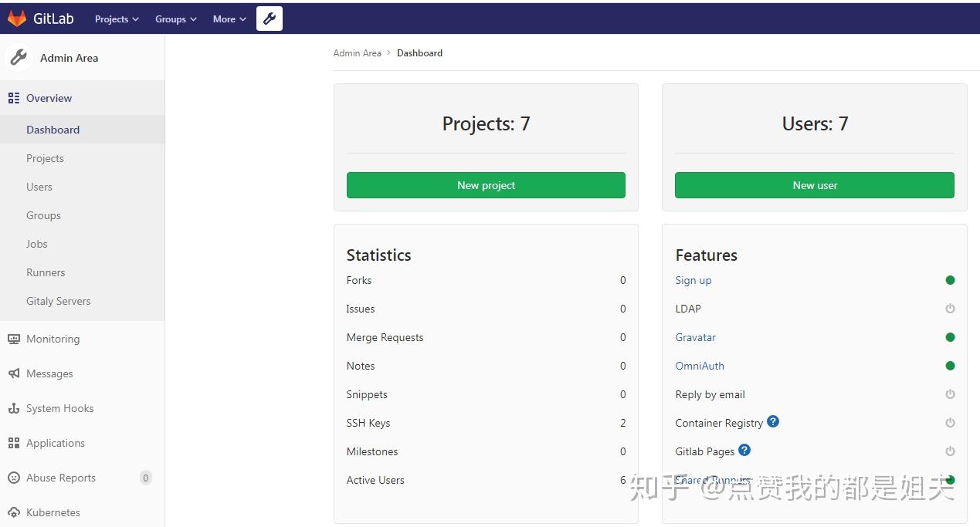The height and width of the screenshot is (527, 980).
Task: Click the LDAP disabled power indicator
Action: pyautogui.click(x=950, y=309)
